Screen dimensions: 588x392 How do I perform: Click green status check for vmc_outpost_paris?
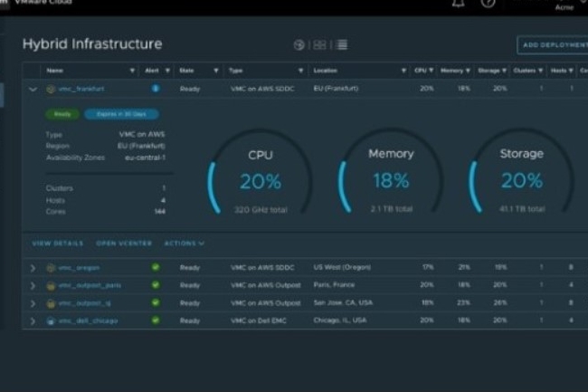(156, 285)
